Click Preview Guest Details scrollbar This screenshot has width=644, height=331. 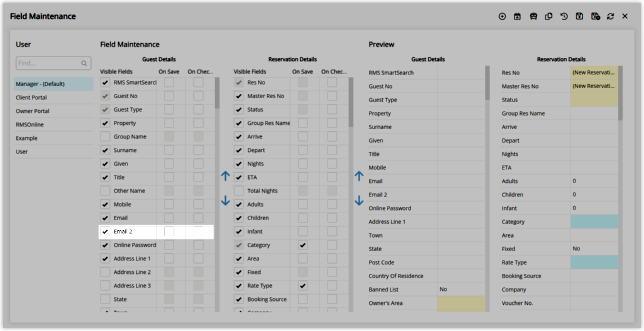click(x=487, y=83)
